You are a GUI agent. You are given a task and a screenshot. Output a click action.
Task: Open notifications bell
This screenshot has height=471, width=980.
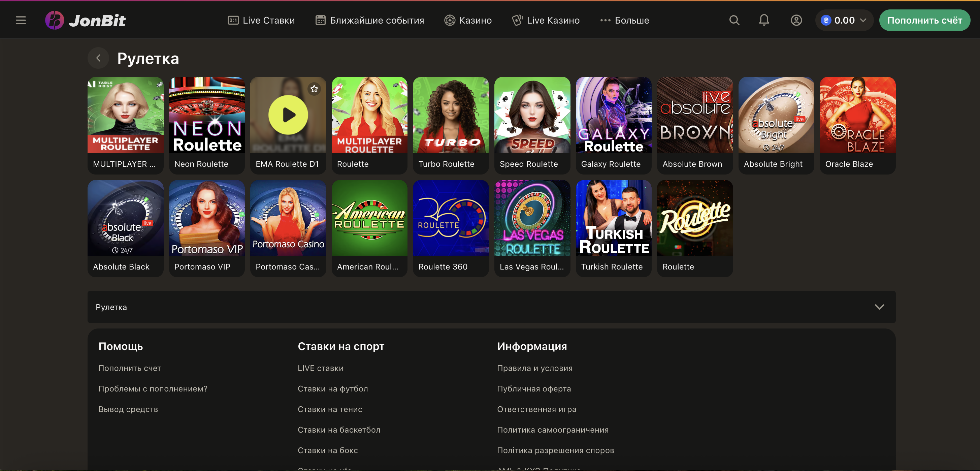pyautogui.click(x=764, y=20)
